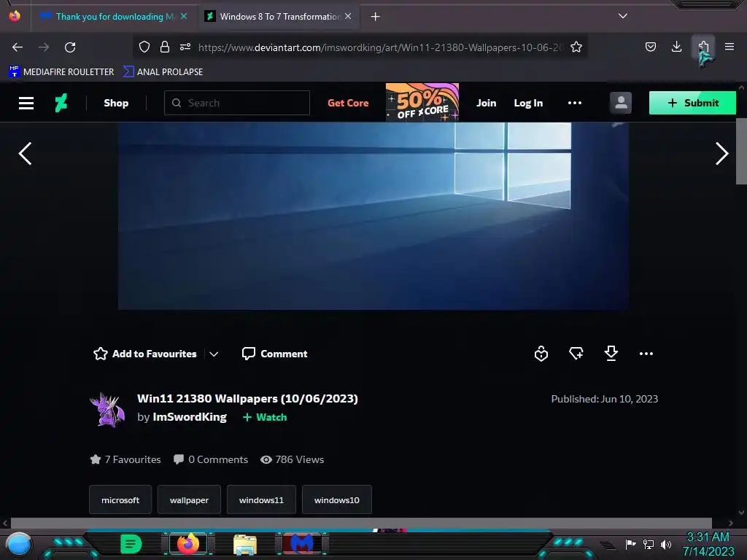Select the 'Windows 8 To 7 Transformation' tab
Image resolution: width=747 pixels, height=560 pixels.
tap(279, 17)
